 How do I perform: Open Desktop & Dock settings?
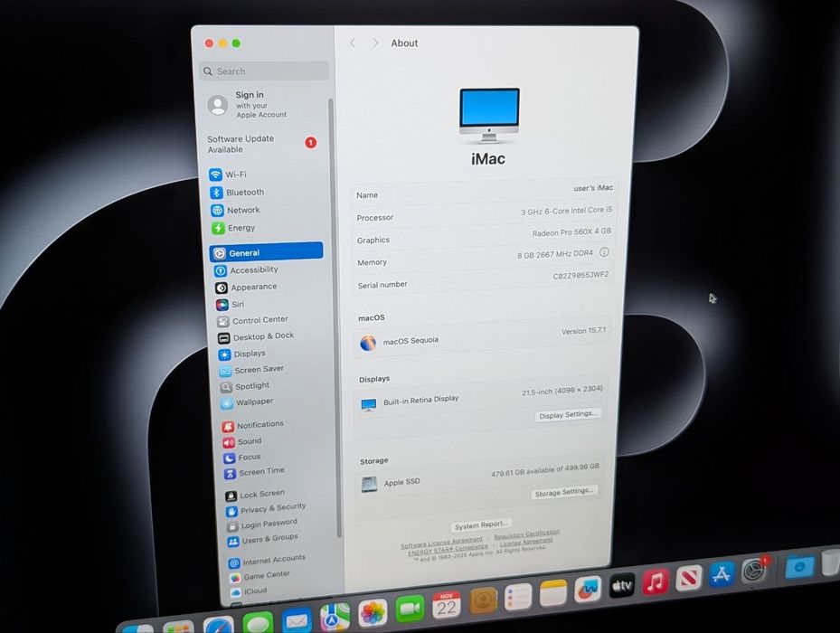(256, 337)
